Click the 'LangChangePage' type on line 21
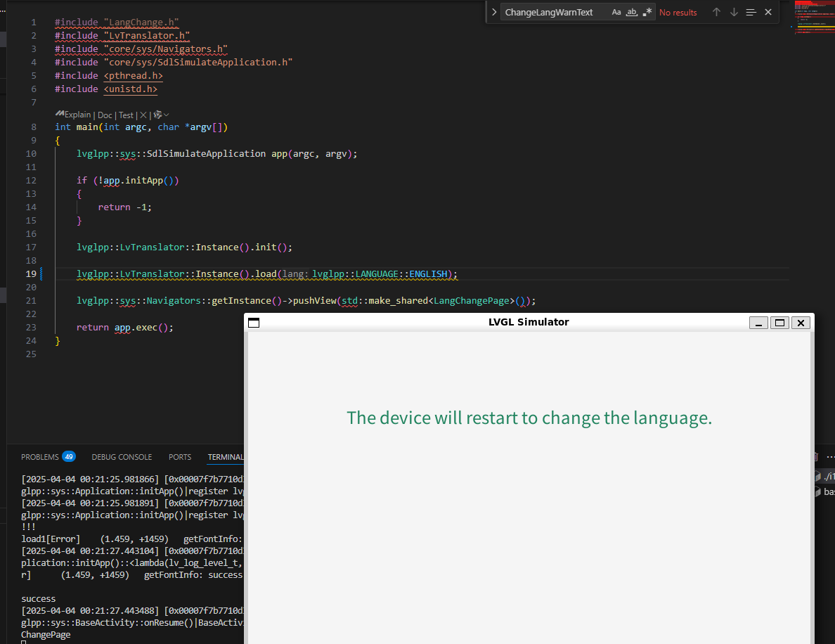This screenshot has height=644, width=835. point(472,300)
